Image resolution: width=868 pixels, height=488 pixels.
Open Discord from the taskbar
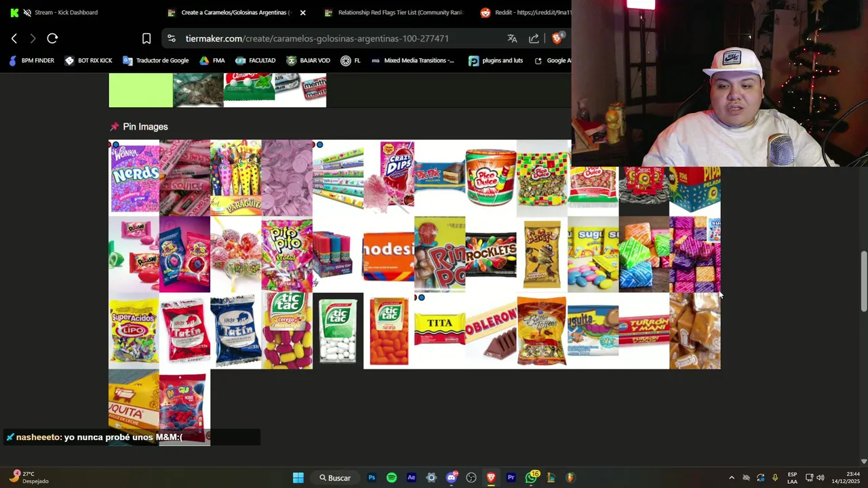451,478
